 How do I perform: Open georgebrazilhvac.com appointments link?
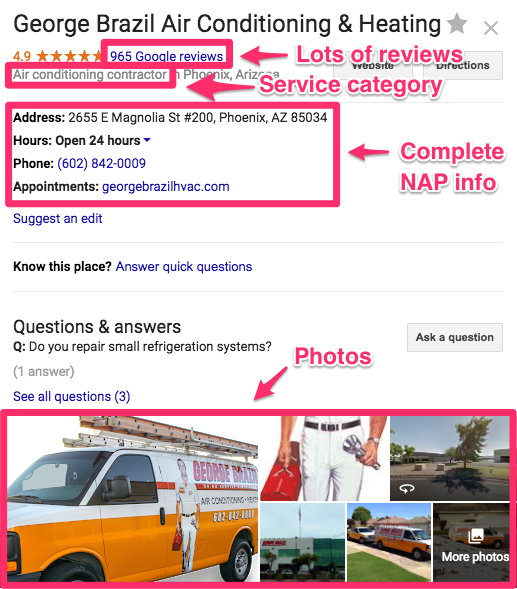(x=166, y=186)
